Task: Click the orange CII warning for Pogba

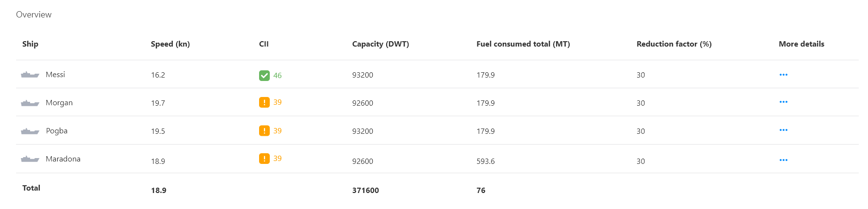Action: (264, 131)
